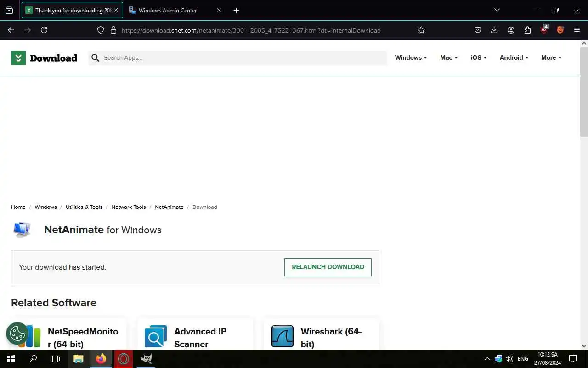The width and height of the screenshot is (588, 368).
Task: Go forward one page
Action: (x=28, y=30)
